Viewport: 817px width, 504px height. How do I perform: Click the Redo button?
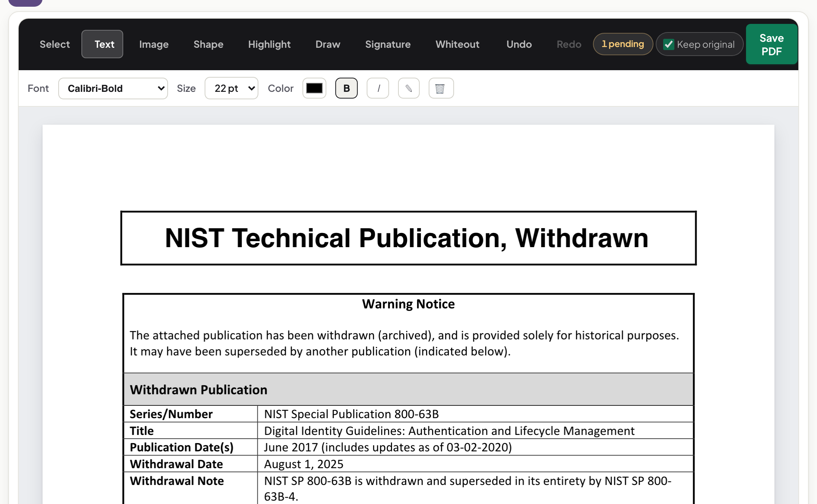coord(569,44)
